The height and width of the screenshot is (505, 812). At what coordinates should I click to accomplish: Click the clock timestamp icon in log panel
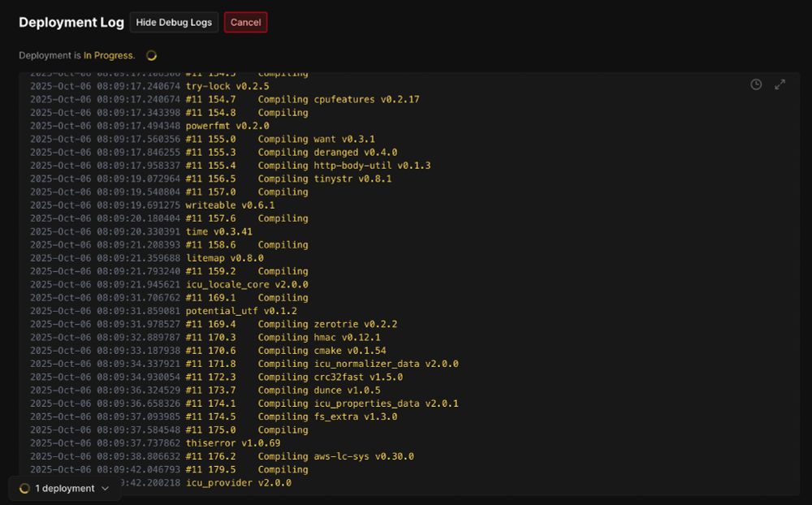click(755, 84)
